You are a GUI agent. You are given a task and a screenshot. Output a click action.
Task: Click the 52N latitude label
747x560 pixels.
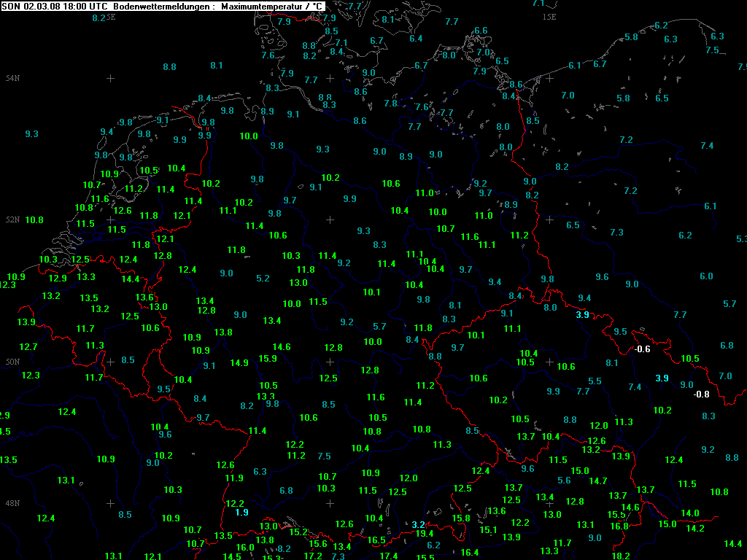tap(12, 219)
